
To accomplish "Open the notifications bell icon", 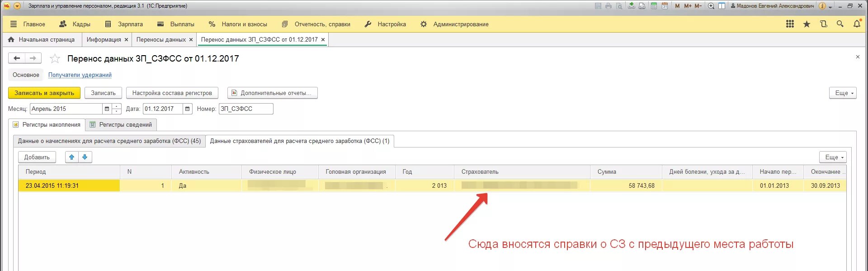I will (857, 24).
